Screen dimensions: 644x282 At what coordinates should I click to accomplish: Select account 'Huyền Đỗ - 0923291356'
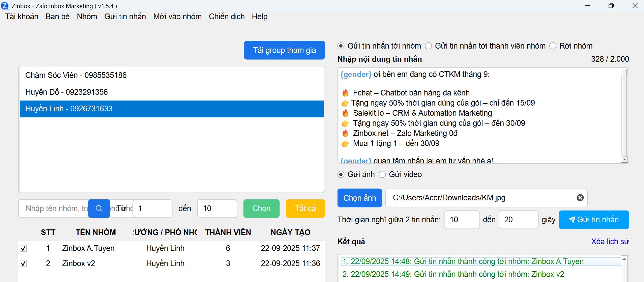tap(66, 92)
